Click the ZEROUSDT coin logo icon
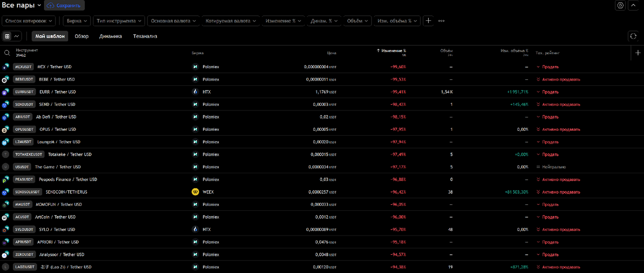This screenshot has height=273, width=644. click(x=6, y=254)
